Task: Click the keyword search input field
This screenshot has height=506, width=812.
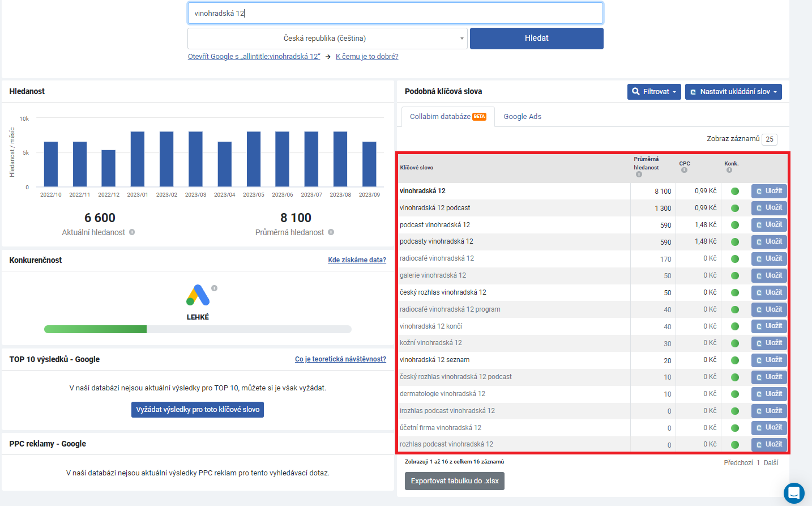Action: pos(395,13)
